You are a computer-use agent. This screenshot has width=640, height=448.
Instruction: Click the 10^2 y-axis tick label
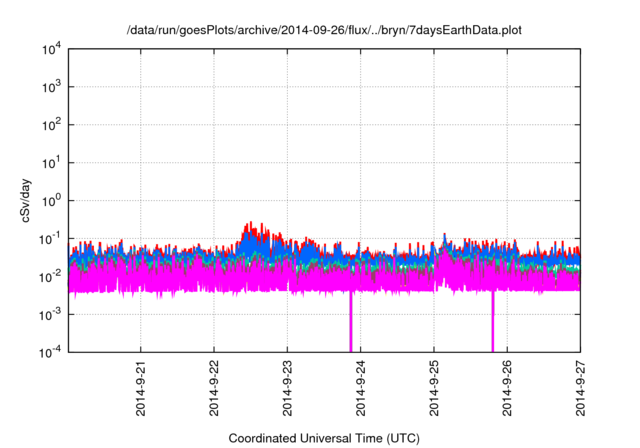pyautogui.click(x=51, y=125)
